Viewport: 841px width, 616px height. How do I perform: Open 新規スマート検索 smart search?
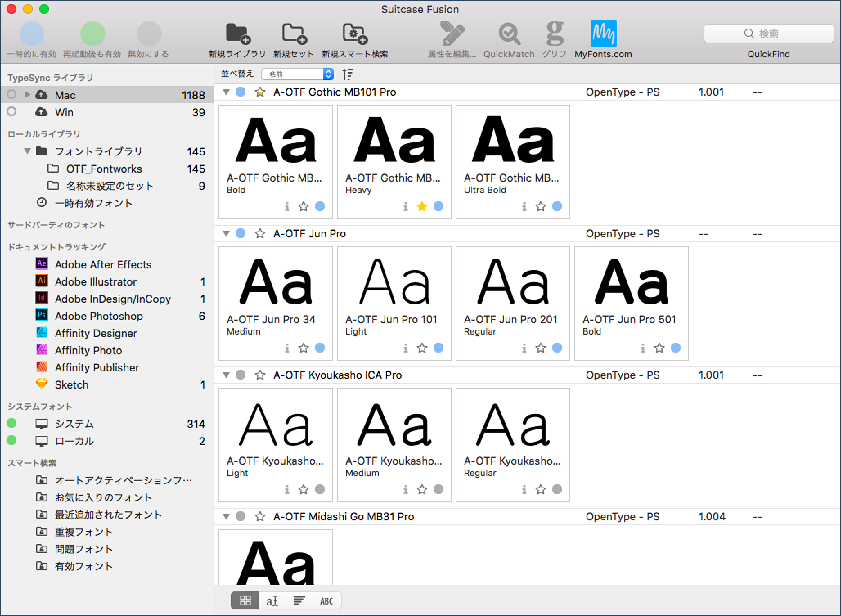pyautogui.click(x=355, y=34)
